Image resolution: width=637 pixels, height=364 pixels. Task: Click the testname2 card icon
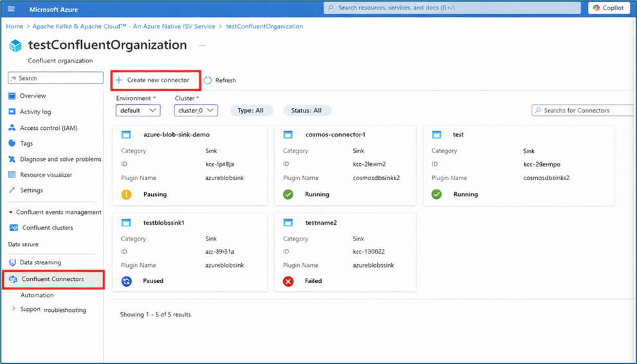click(288, 223)
